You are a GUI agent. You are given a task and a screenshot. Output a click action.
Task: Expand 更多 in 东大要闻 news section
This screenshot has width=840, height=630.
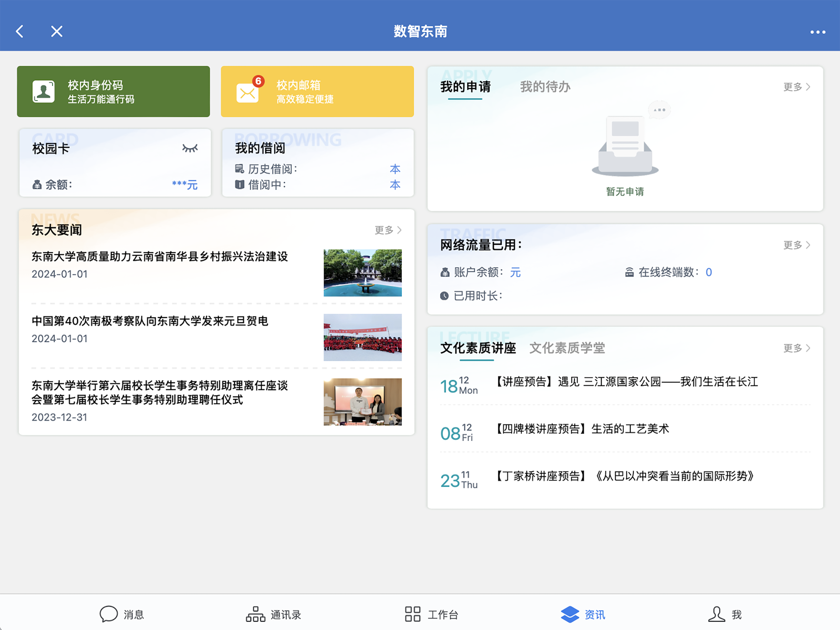click(x=388, y=230)
